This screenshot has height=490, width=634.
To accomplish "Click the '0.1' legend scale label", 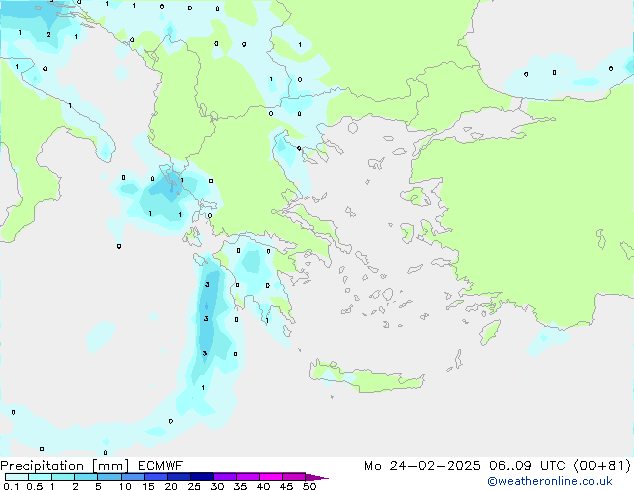I will pos(11,486).
